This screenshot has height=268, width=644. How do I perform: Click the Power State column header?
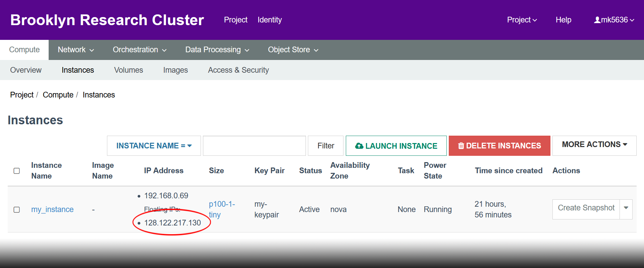tap(435, 171)
